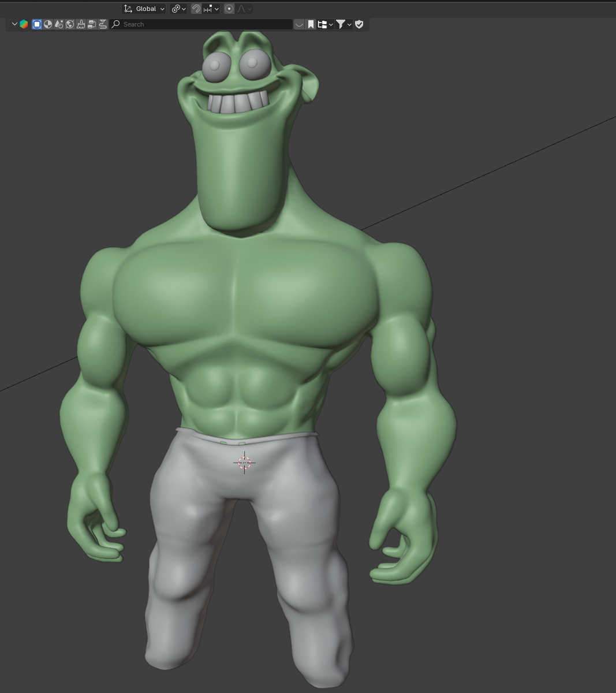Toggle the snapping magnet icon
Screen dimensions: 616x693
click(196, 9)
